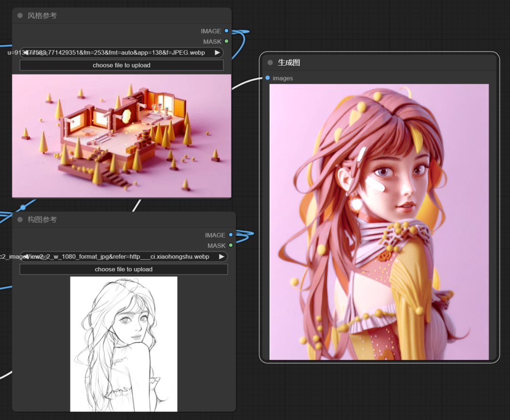Viewport: 510px width, 420px height.
Task: Collapse the 构图参考 node using its dot
Action: coord(20,219)
